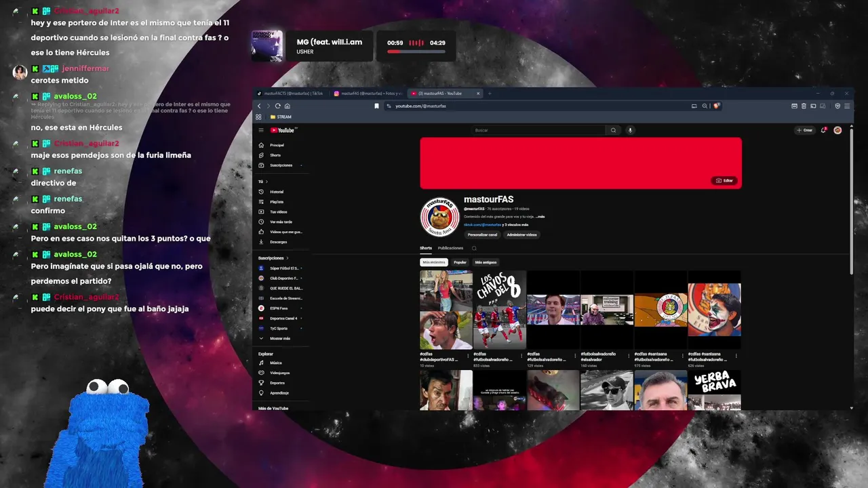Click the bookmark icon in address bar
Viewport: 868px width, 488px height.
[x=376, y=106]
